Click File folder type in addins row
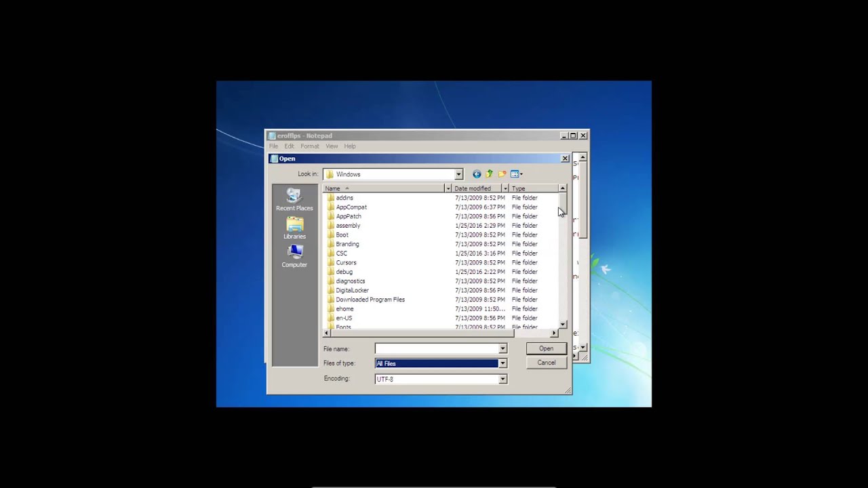The height and width of the screenshot is (488, 868). [524, 198]
